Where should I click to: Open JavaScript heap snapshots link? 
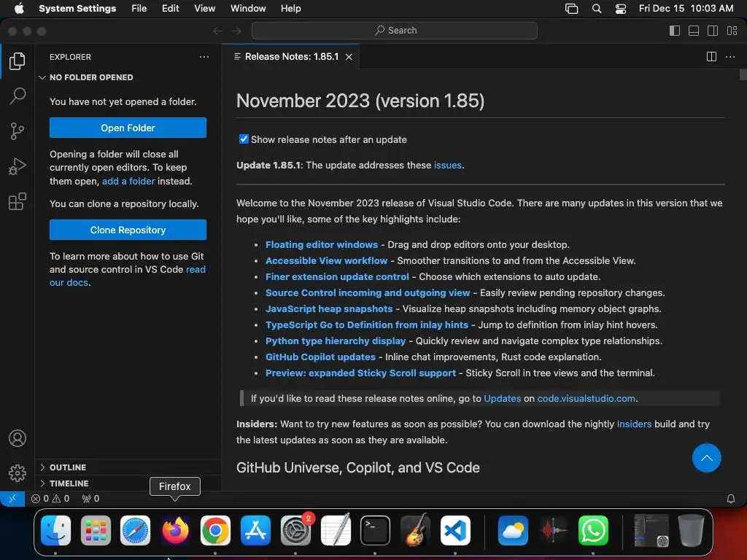tap(329, 309)
